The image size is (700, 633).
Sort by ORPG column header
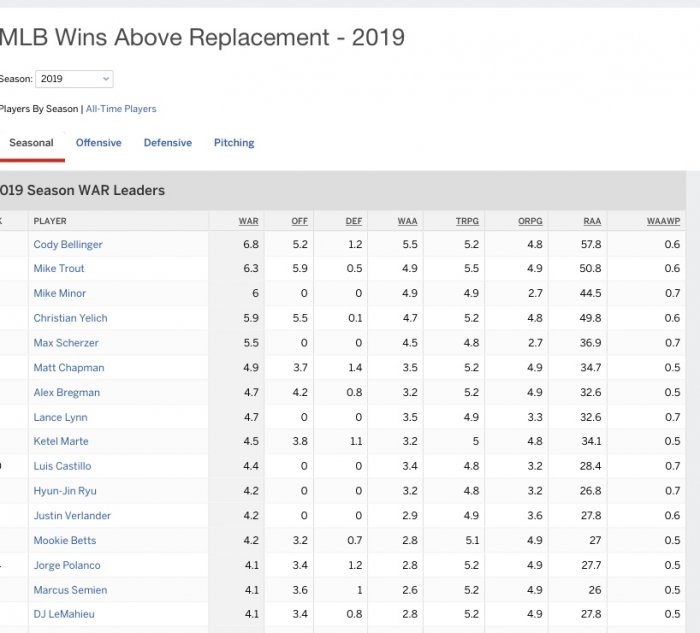point(530,221)
